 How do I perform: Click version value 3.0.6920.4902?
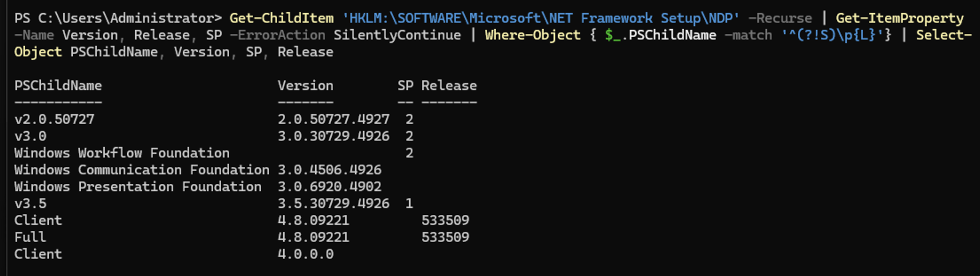tap(329, 187)
